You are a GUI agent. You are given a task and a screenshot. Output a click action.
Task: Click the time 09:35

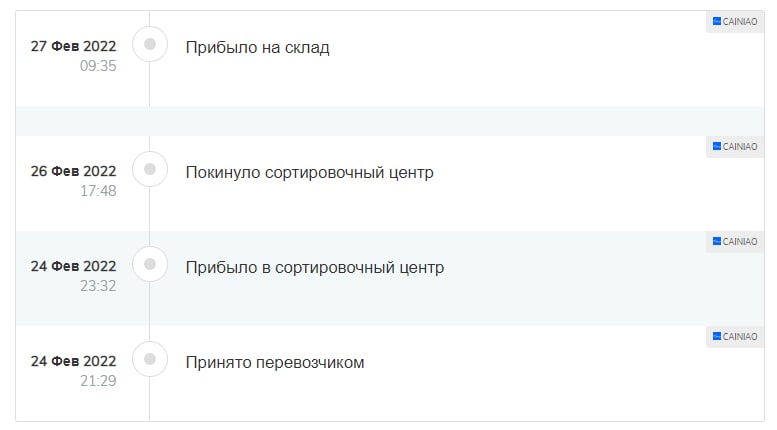pos(98,66)
